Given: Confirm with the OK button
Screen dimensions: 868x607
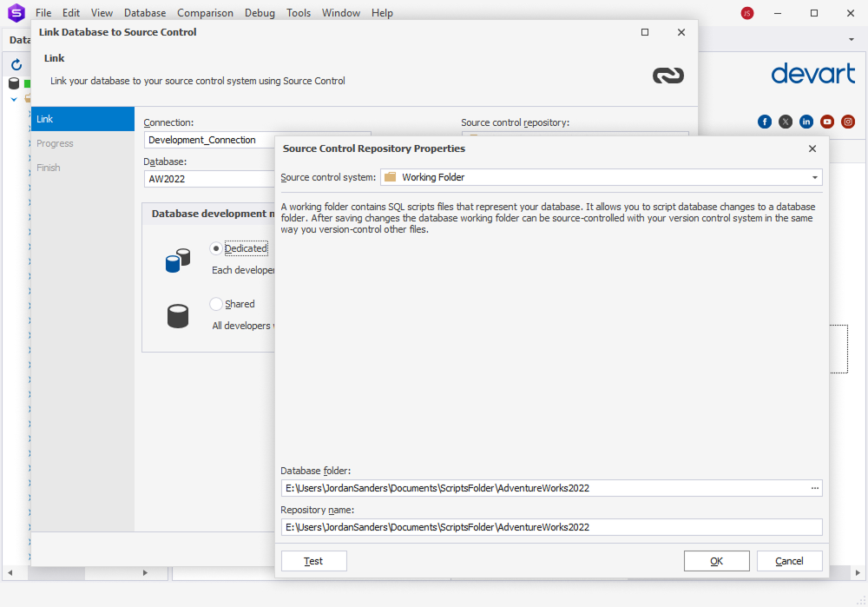Looking at the screenshot, I should coord(716,560).
